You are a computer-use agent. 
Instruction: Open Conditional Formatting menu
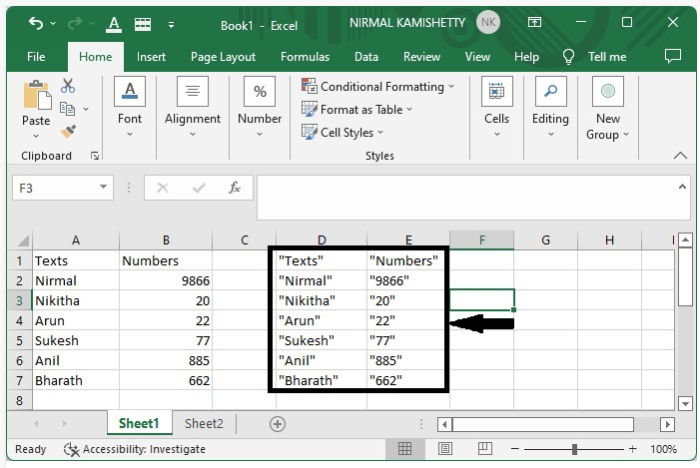[x=378, y=87]
